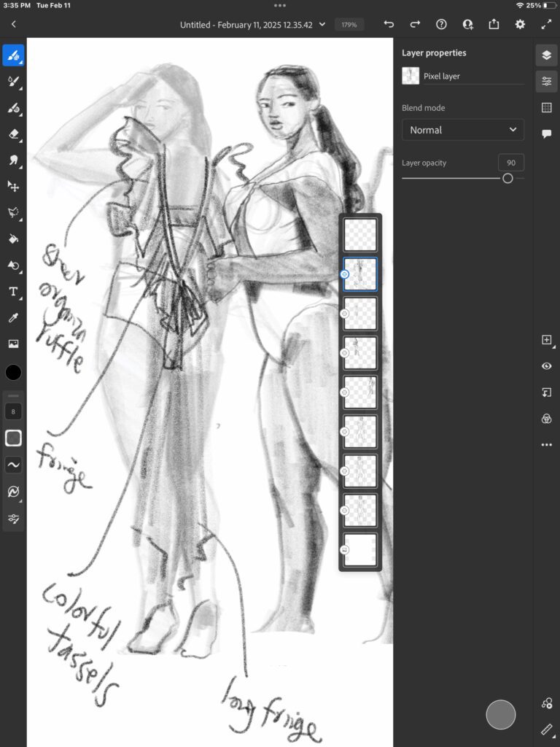
Task: Choose the Fill paint bucket tool
Action: (13, 239)
